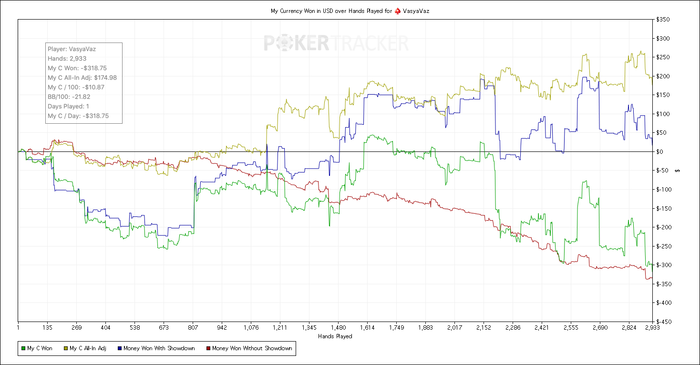Image resolution: width=700 pixels, height=365 pixels.
Task: Click the 'My C / Day: -$318.75' stat
Action: (x=78, y=116)
